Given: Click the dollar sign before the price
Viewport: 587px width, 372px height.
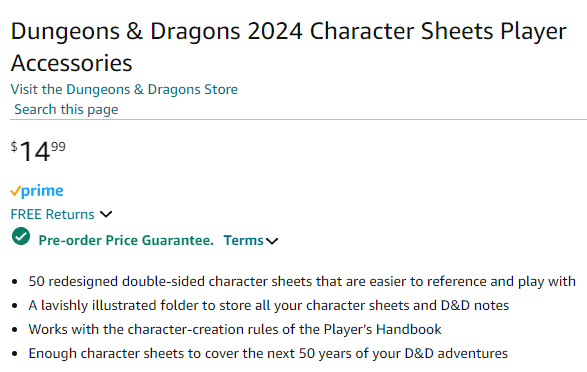Looking at the screenshot, I should (14, 146).
